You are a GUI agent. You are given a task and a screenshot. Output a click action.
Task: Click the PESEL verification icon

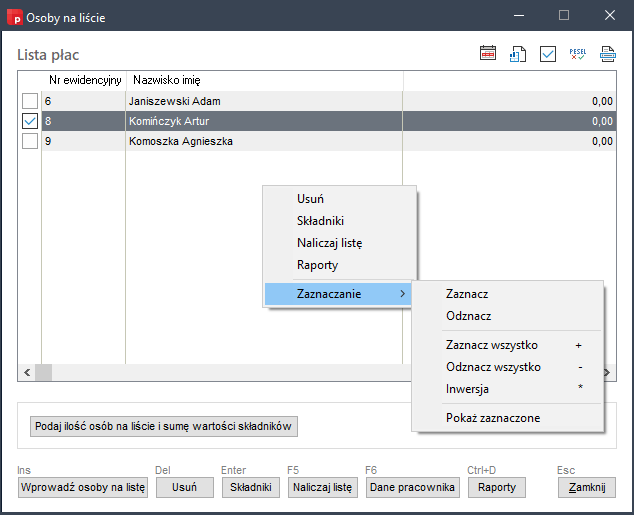(x=577, y=54)
